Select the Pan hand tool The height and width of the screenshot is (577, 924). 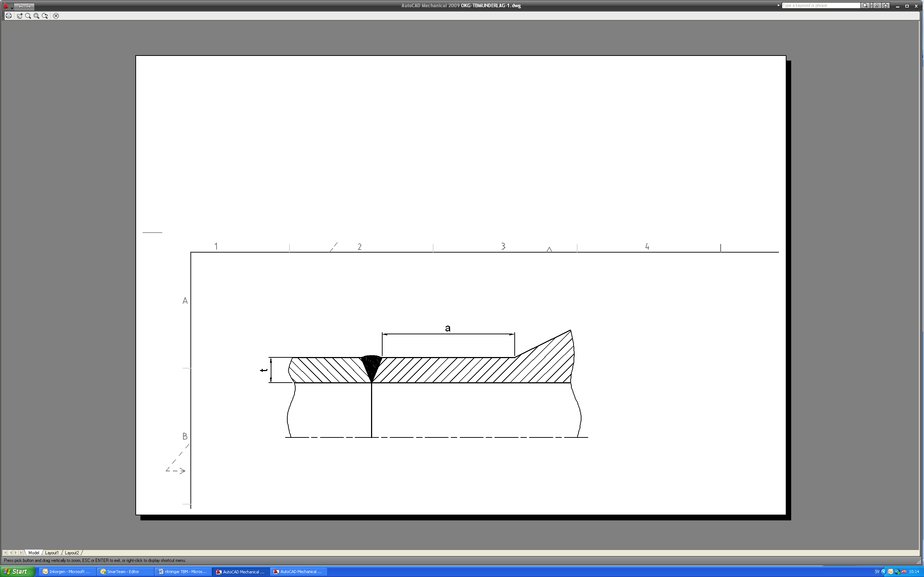click(x=19, y=16)
